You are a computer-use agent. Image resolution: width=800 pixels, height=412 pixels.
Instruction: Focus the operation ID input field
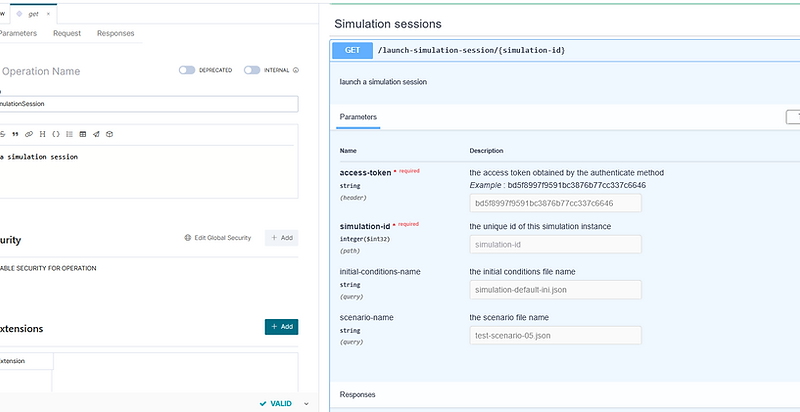pos(149,104)
